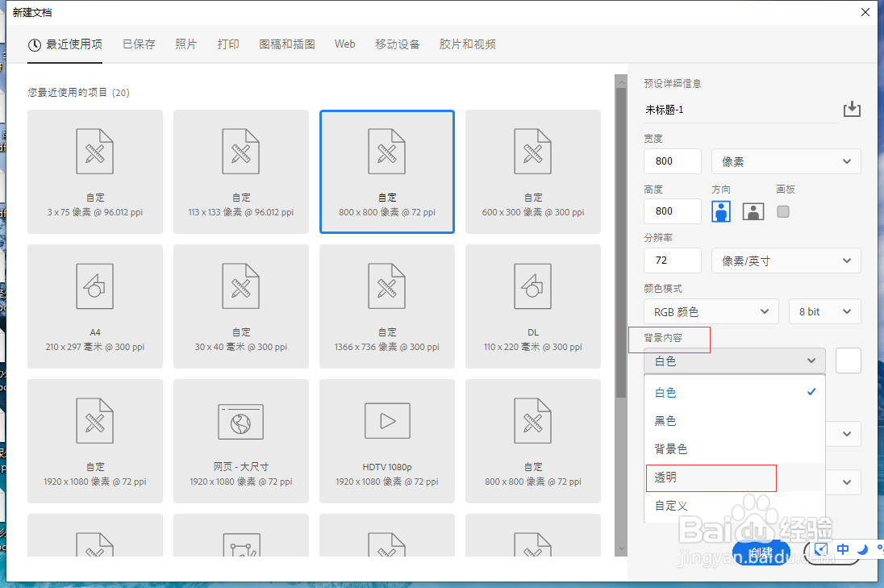Click the save preset download icon
This screenshot has width=884, height=588.
click(x=853, y=109)
